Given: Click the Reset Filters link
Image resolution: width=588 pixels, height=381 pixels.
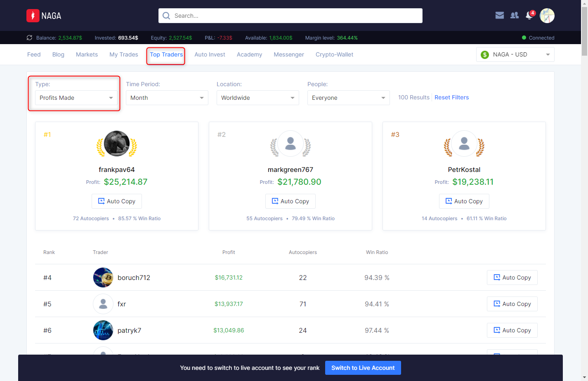Looking at the screenshot, I should 451,97.
